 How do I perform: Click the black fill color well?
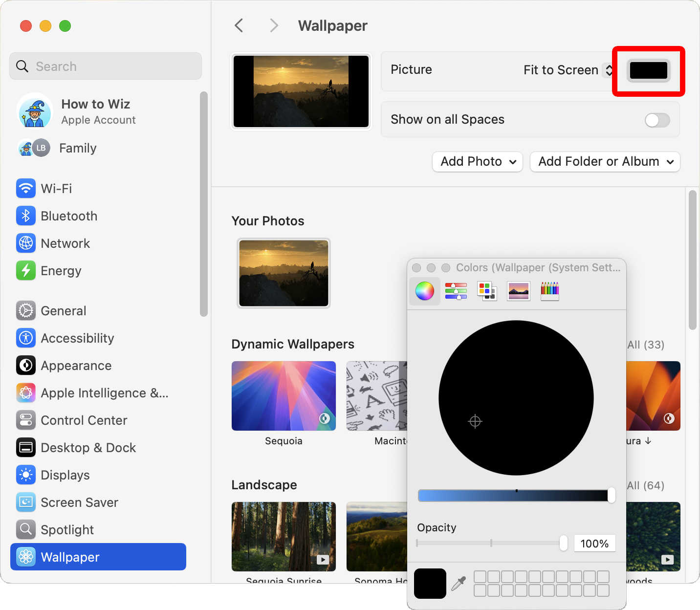(x=648, y=70)
